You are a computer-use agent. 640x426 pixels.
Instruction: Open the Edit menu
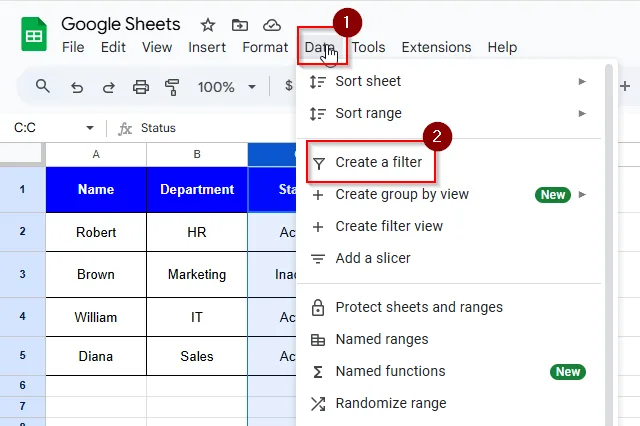pyautogui.click(x=113, y=47)
